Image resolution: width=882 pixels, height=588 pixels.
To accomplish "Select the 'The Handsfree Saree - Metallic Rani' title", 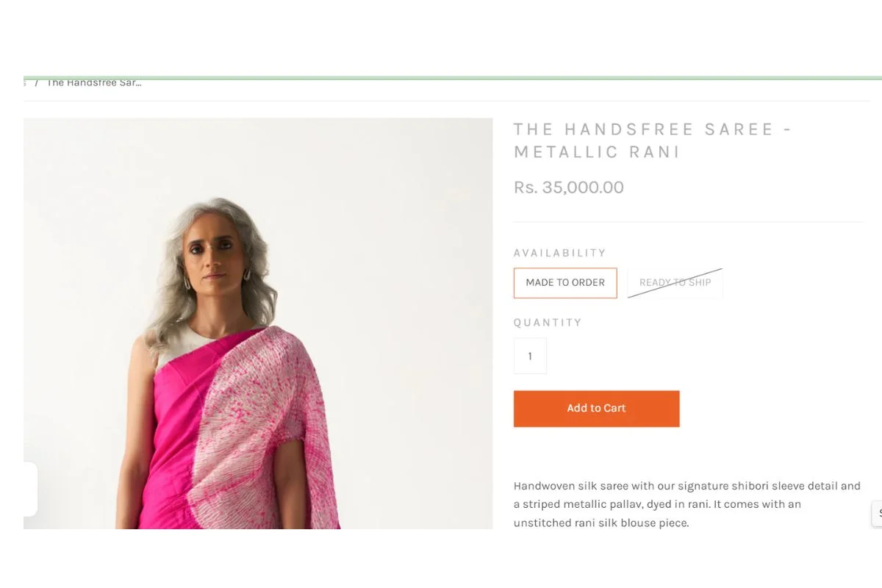I will coord(652,140).
